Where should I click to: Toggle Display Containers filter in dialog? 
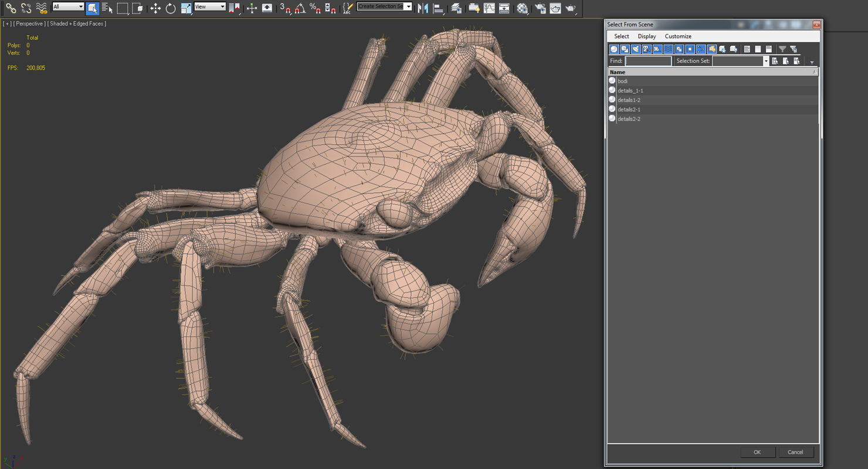click(x=711, y=49)
